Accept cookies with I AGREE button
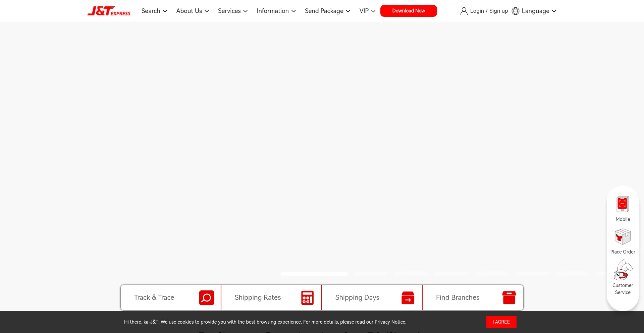This screenshot has height=333, width=644. [501, 322]
